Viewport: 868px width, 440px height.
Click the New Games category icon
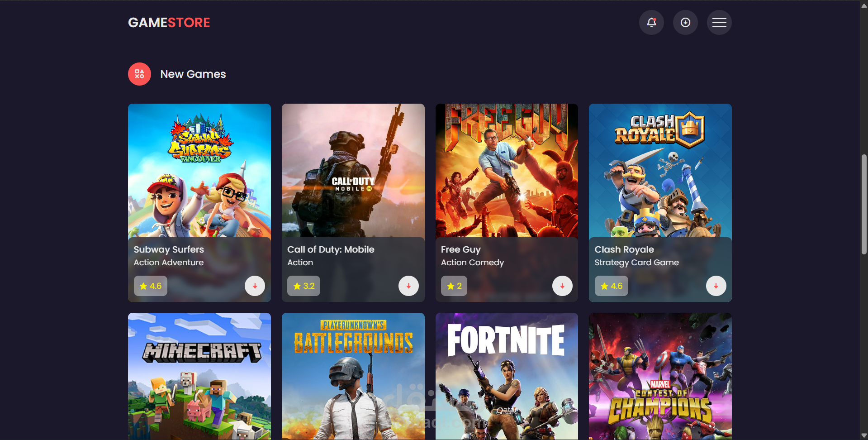coord(139,74)
